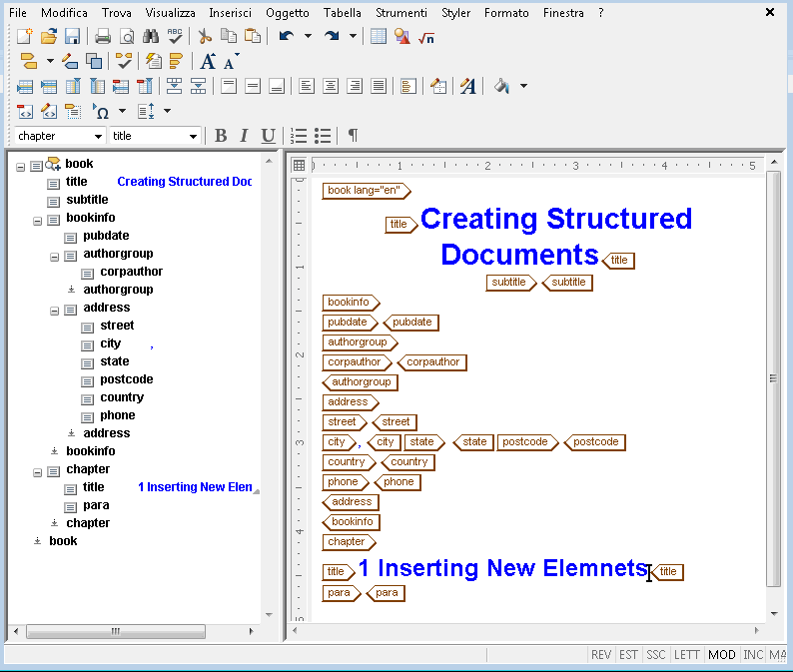Open the Inserisci menu
Screen dimensions: 793x672
tap(230, 13)
